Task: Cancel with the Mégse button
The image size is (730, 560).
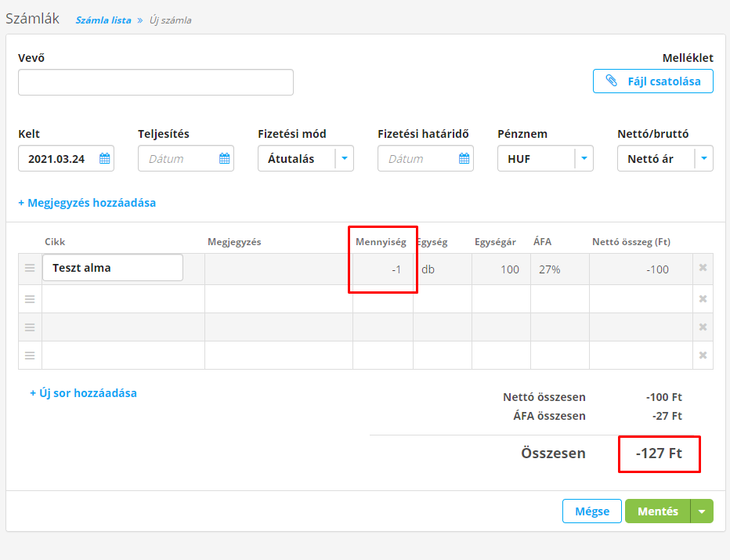Action: (591, 511)
